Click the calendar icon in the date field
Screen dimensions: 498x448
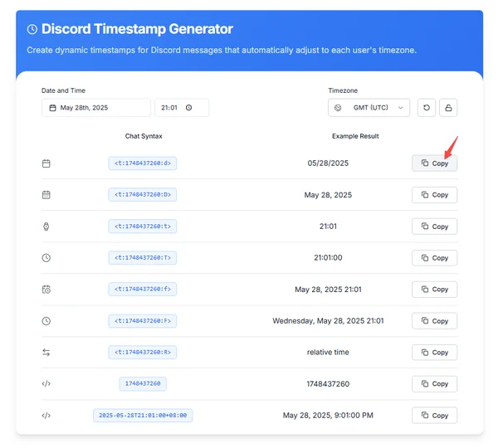(x=53, y=108)
